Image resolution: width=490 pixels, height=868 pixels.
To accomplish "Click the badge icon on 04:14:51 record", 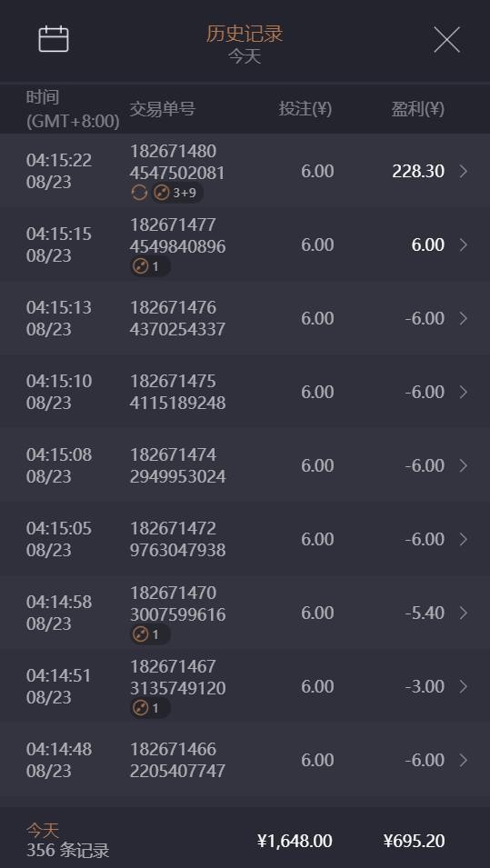I will point(150,708).
